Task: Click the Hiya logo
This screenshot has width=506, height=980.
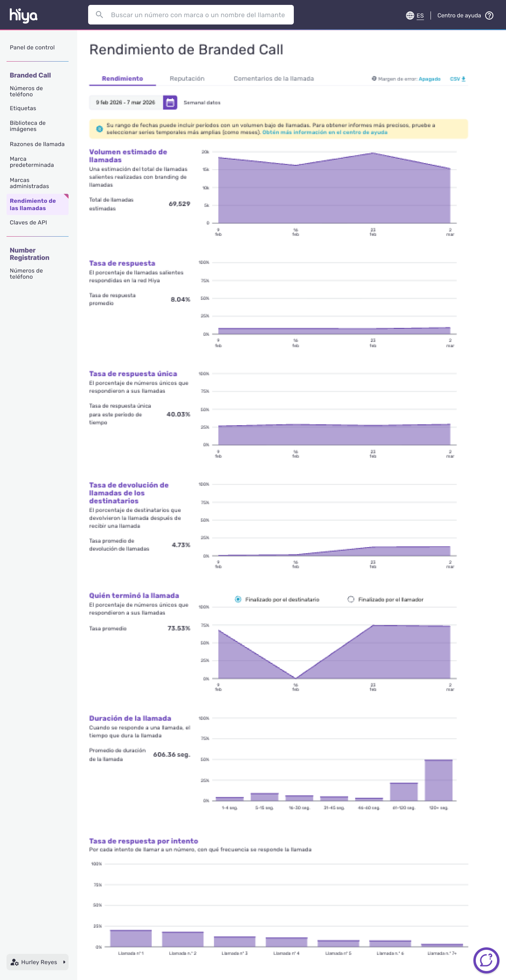Action: [23, 15]
